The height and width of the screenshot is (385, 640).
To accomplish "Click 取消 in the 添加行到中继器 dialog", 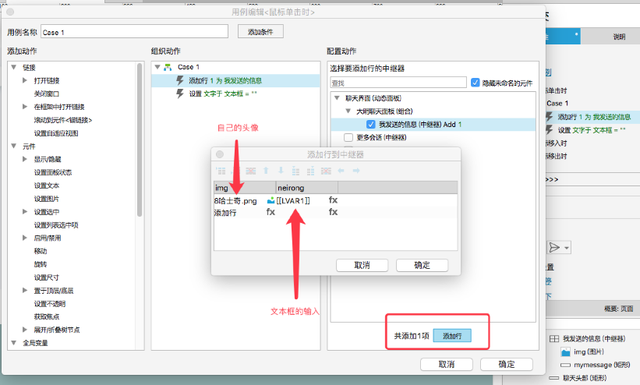I will pos(362,265).
